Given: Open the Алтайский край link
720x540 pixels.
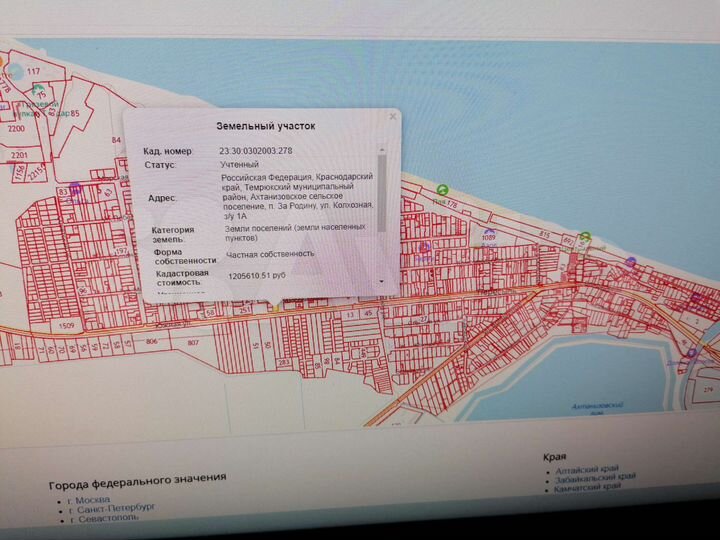Looking at the screenshot, I should (x=586, y=469).
